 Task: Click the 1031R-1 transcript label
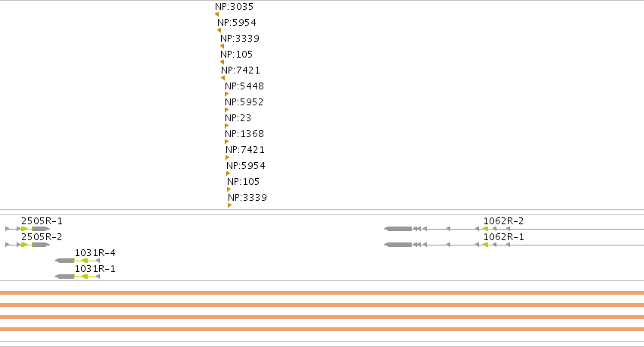(95, 269)
